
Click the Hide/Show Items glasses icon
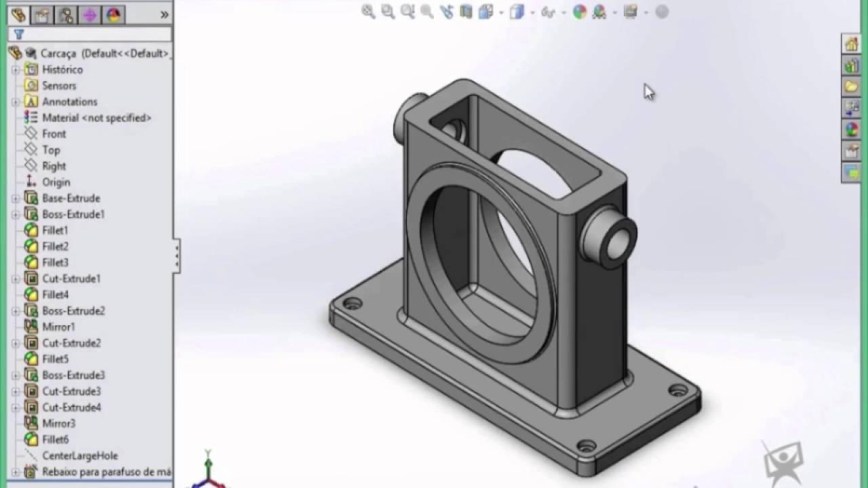click(549, 12)
